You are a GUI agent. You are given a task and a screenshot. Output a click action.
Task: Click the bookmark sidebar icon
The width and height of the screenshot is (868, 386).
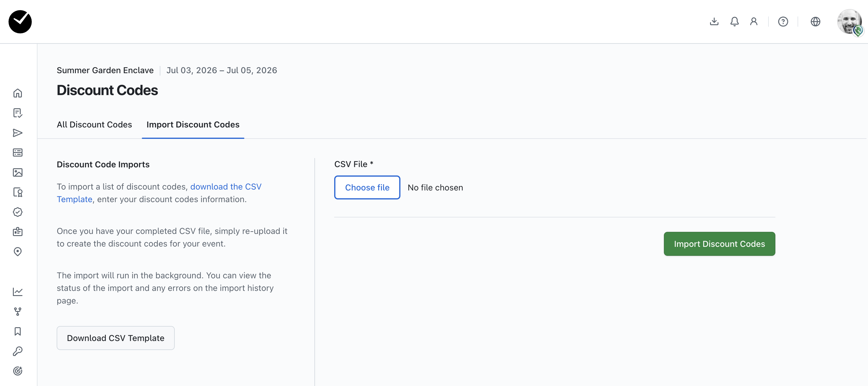click(x=17, y=331)
